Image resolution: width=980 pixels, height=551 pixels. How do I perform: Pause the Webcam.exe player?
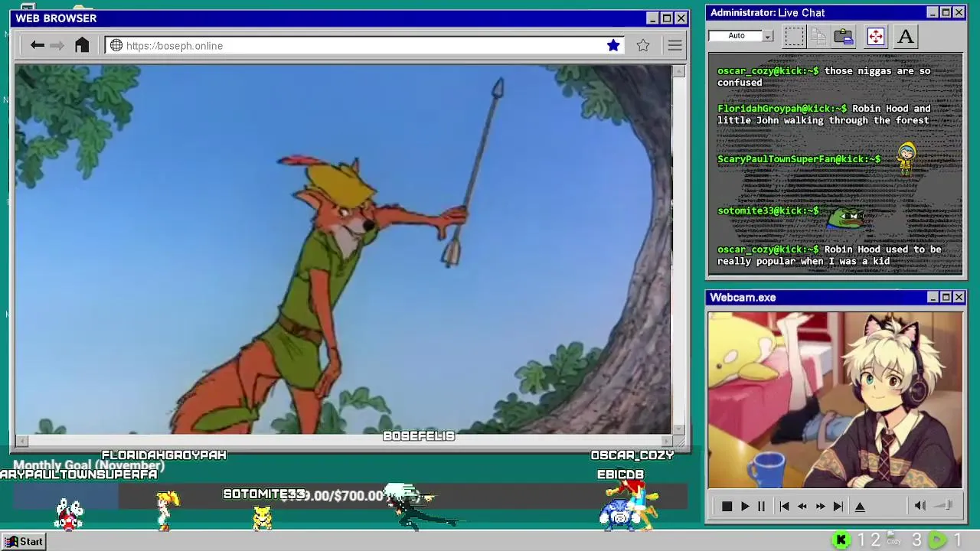click(x=761, y=506)
